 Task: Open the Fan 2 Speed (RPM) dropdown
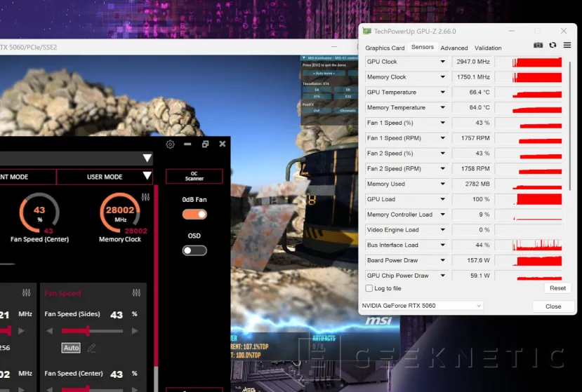coord(442,169)
